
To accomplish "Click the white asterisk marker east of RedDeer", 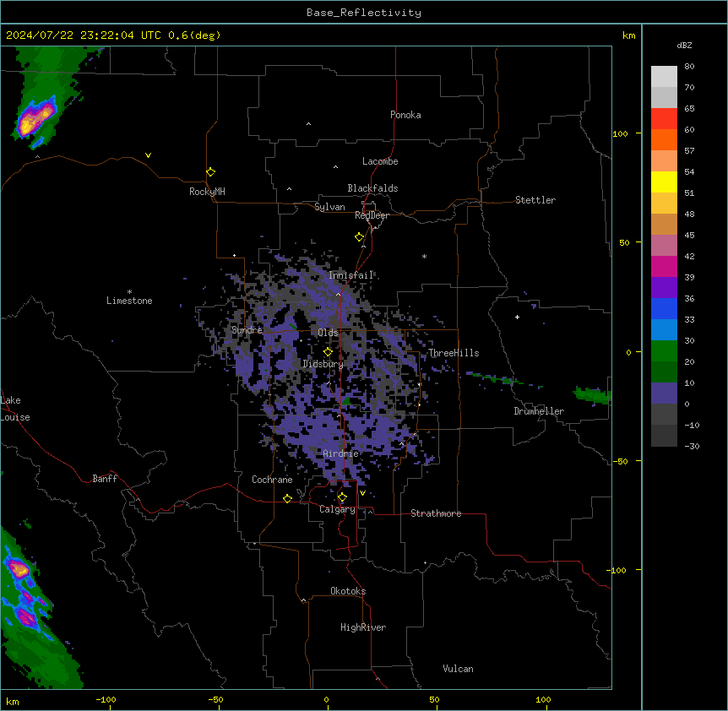I will coord(424,256).
